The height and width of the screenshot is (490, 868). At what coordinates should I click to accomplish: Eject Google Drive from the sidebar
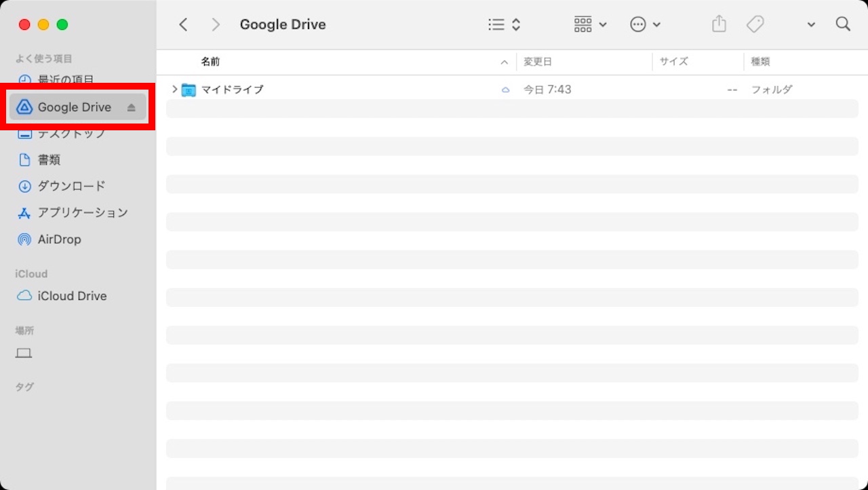[x=132, y=107]
